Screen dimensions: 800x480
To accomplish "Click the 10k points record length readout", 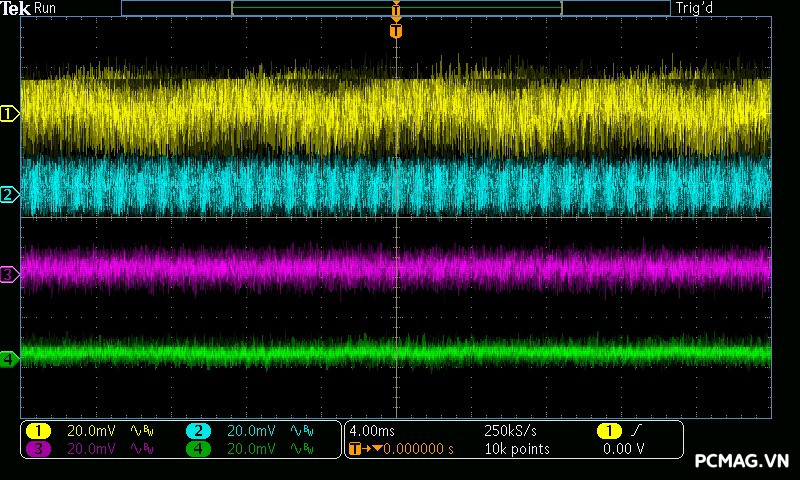I will coord(516,449).
